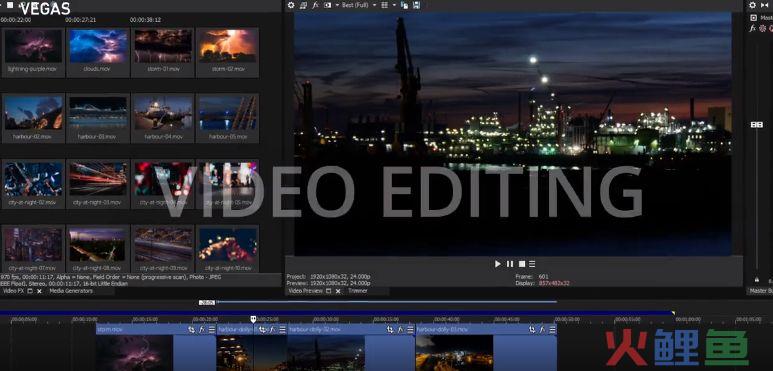The image size is (773, 371).
Task: Switch to the Master Bus tab
Action: (x=761, y=291)
